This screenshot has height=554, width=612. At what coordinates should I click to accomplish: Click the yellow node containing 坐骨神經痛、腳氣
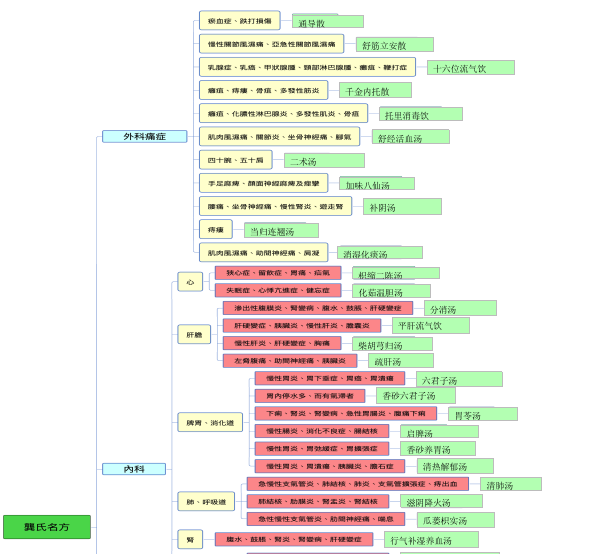279,137
